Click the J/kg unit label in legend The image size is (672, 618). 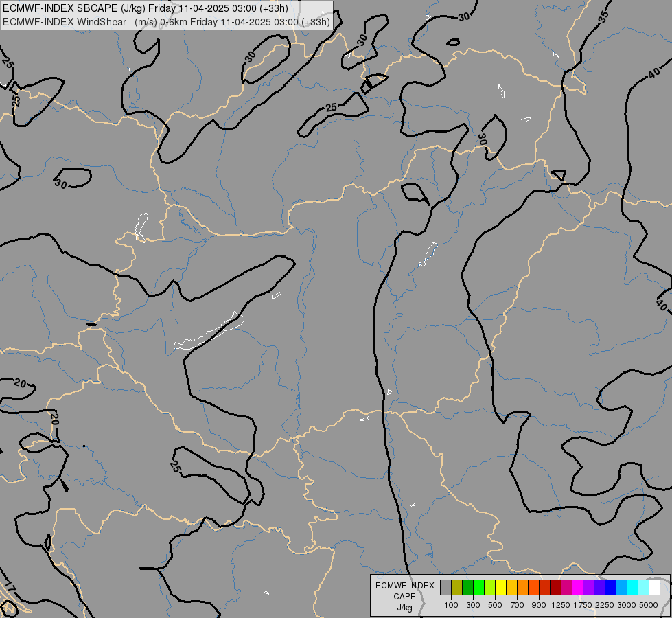coord(404,608)
